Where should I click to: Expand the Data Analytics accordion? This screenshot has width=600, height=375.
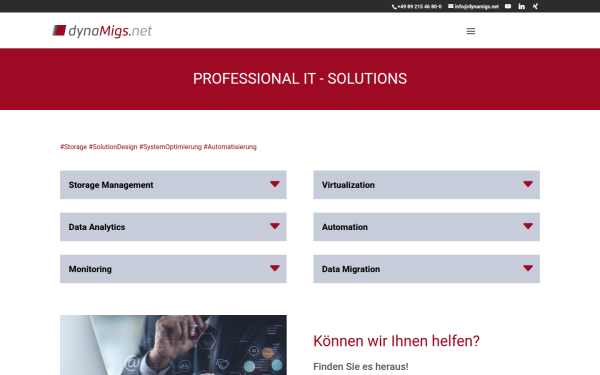[x=173, y=227]
